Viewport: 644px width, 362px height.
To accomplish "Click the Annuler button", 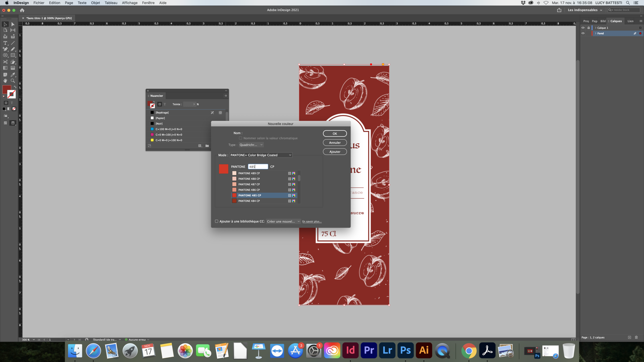I will [x=334, y=142].
